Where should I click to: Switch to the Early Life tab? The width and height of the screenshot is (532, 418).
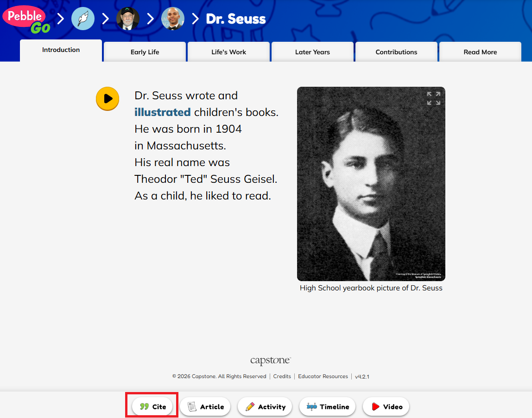click(x=145, y=52)
